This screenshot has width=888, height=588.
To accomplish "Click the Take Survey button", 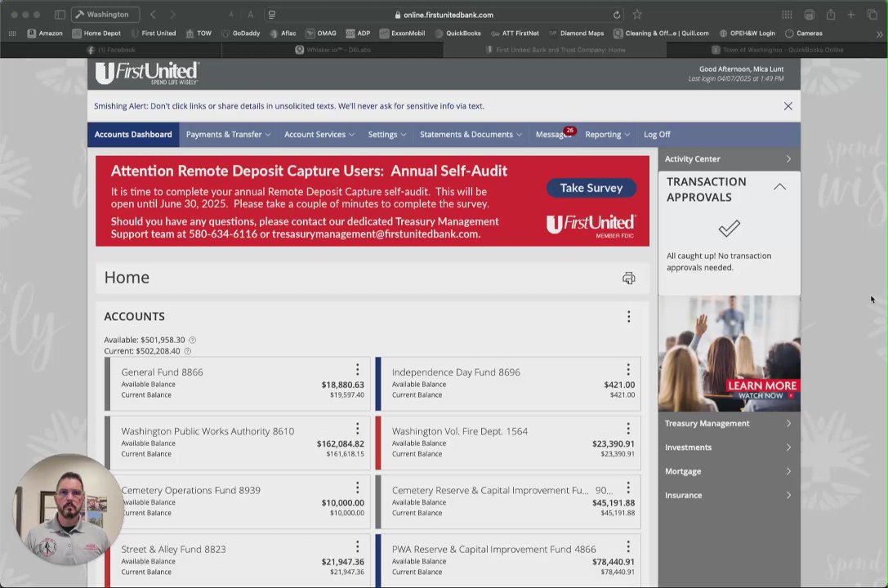I will click(591, 188).
